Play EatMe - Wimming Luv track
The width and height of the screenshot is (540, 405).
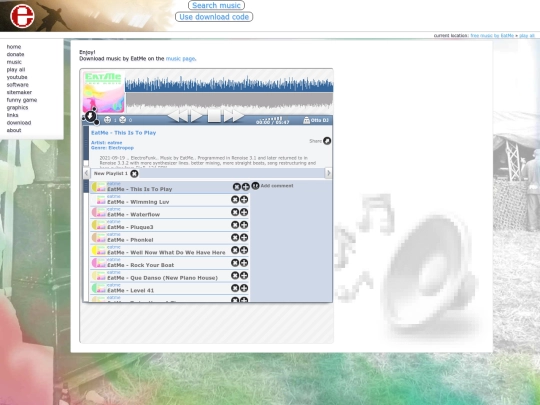(138, 202)
